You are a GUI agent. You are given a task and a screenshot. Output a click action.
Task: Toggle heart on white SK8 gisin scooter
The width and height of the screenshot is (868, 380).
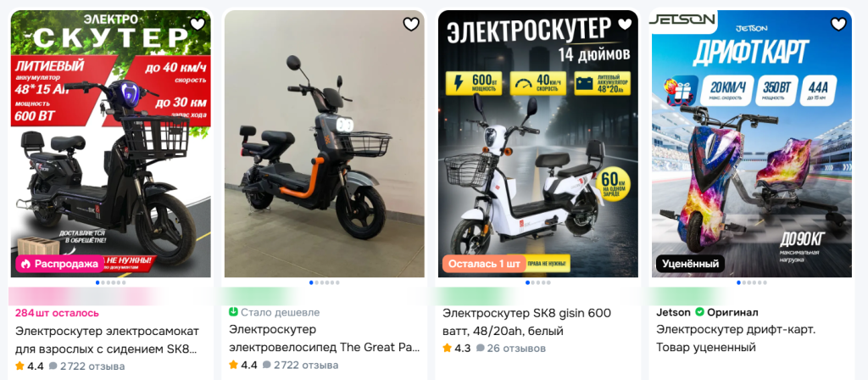click(625, 24)
